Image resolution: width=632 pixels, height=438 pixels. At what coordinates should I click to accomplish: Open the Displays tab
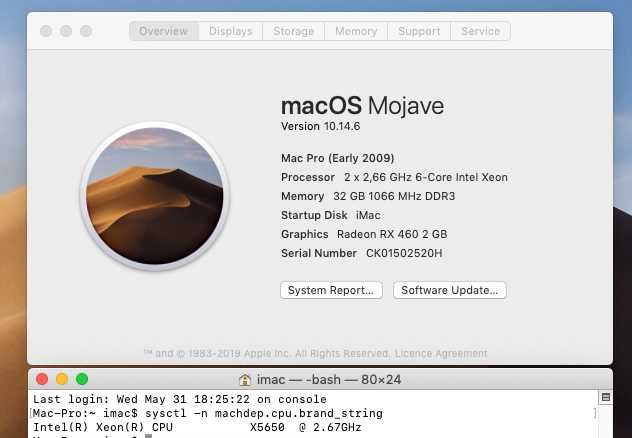(x=231, y=31)
